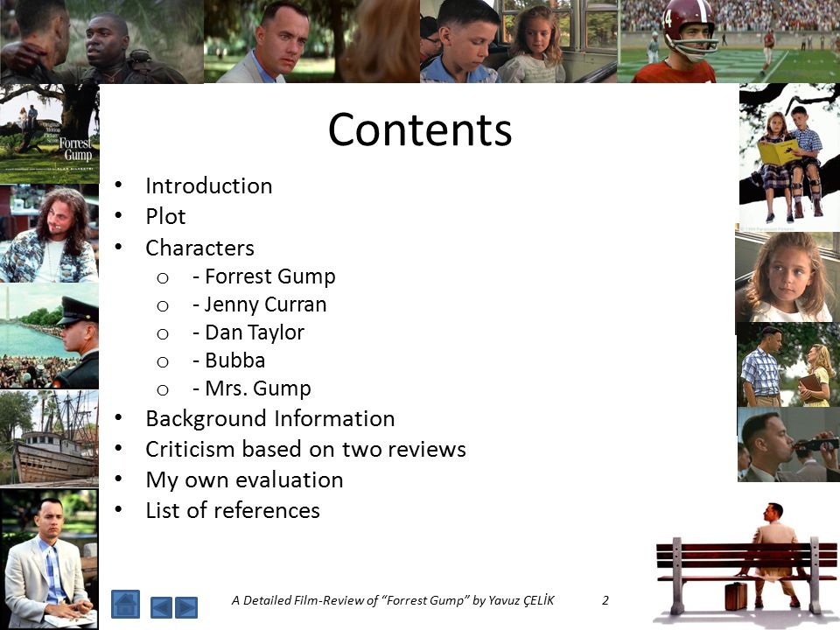
Task: Click the football player helmet photo
Action: coord(729,41)
